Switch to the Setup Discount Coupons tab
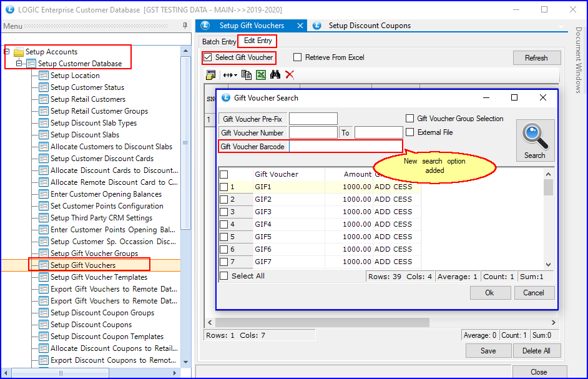This screenshot has height=379, width=588. click(369, 26)
